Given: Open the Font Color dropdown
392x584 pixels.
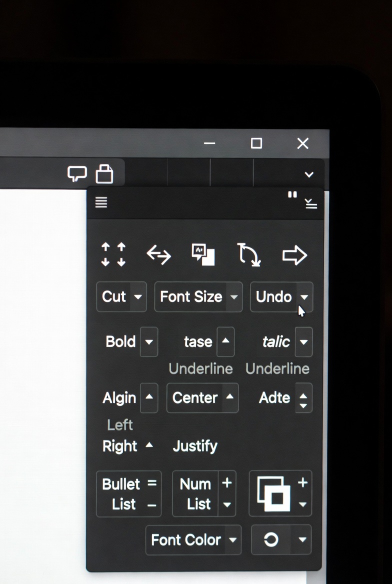Looking at the screenshot, I should click(232, 540).
